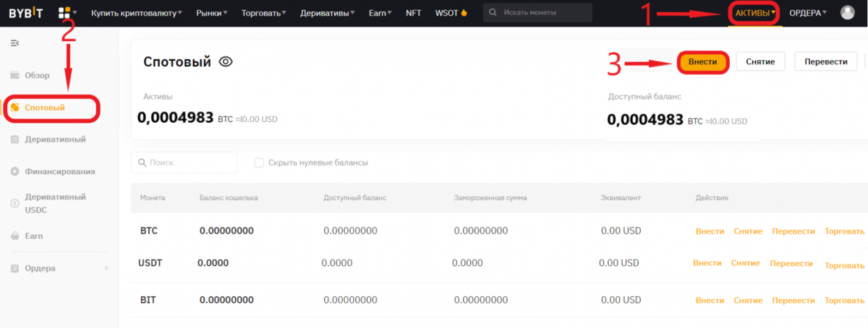Click Торговать link in BIT row
Image resolution: width=868 pixels, height=328 pixels.
[x=844, y=300]
